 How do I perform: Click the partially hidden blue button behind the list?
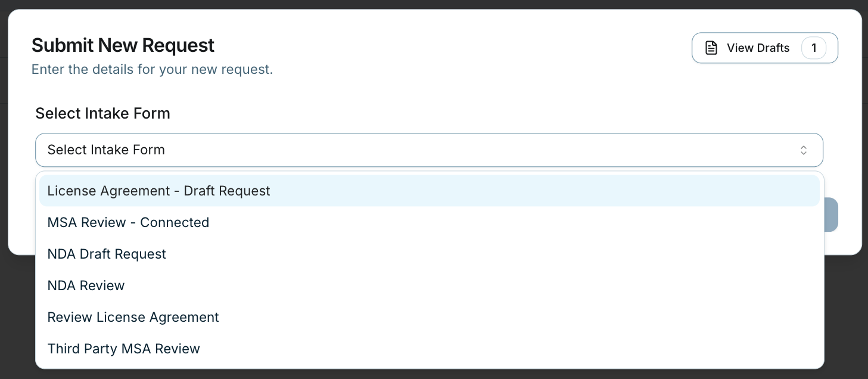pyautogui.click(x=831, y=215)
